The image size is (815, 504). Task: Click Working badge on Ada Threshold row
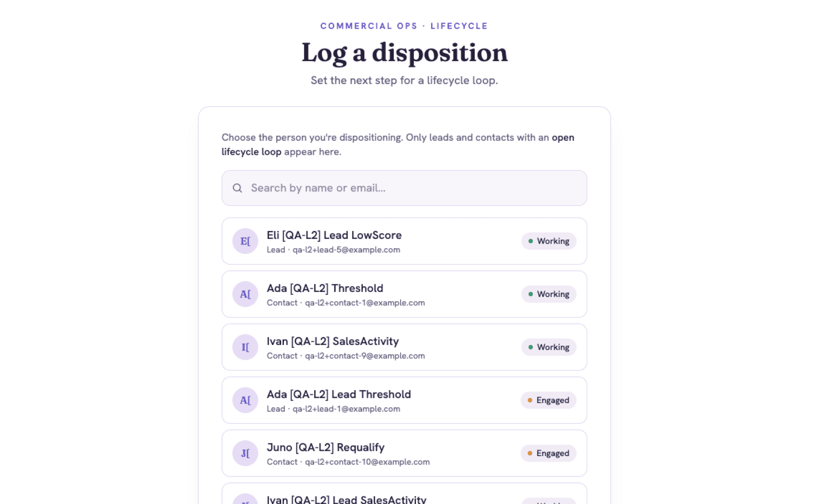click(548, 294)
